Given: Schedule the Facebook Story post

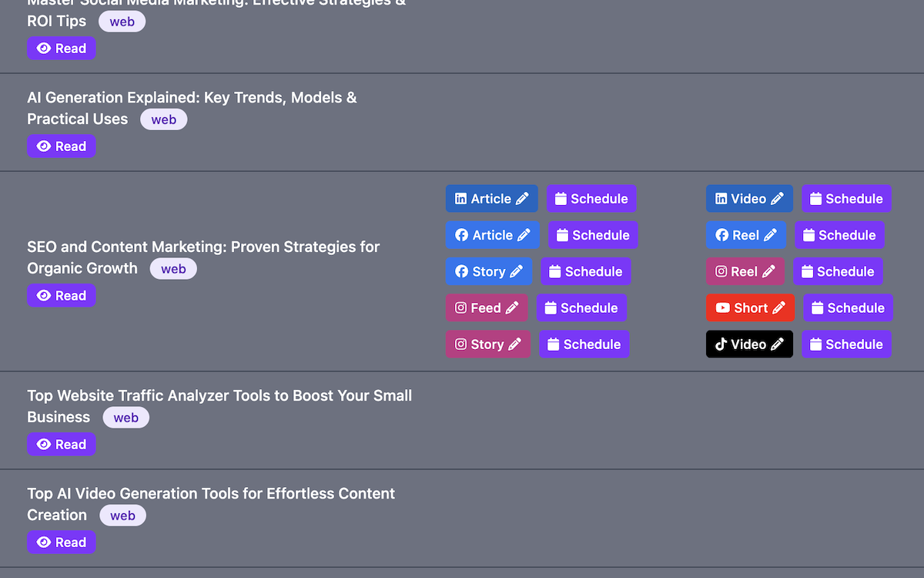Looking at the screenshot, I should click(x=585, y=271).
